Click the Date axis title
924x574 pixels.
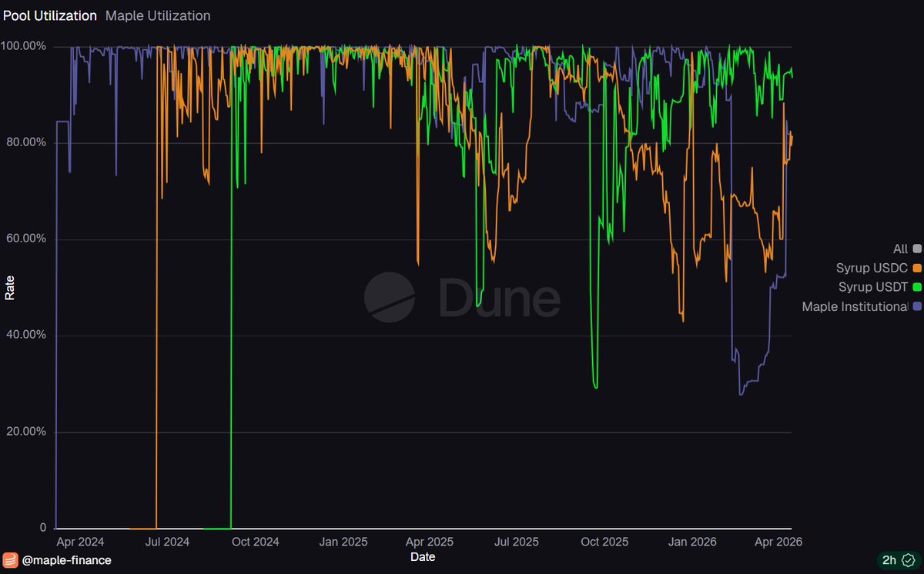422,556
